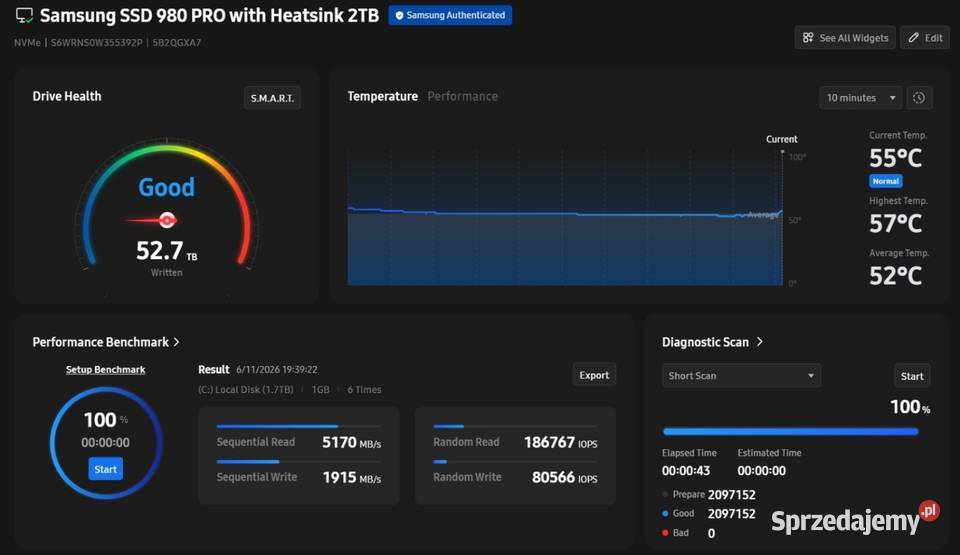This screenshot has height=555, width=960.
Task: Export the benchmark result
Action: point(594,375)
